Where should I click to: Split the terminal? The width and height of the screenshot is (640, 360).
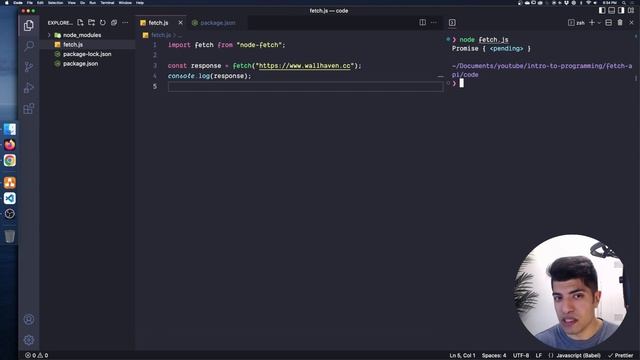[x=609, y=22]
